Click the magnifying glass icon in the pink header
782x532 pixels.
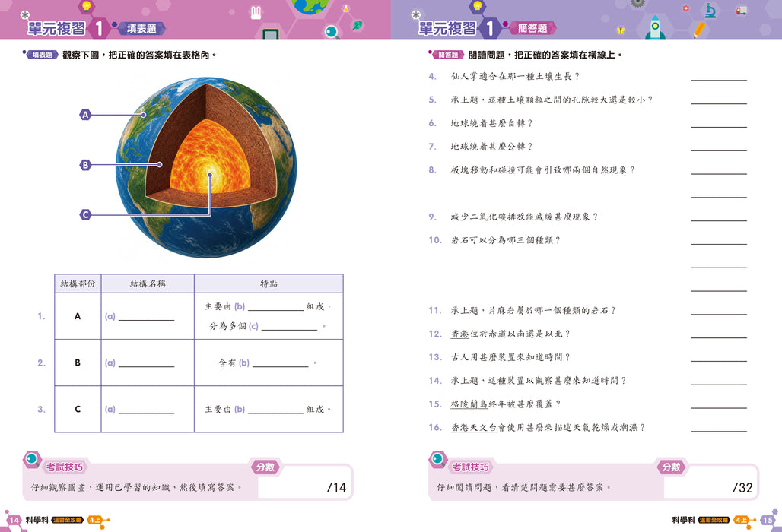(332, 33)
